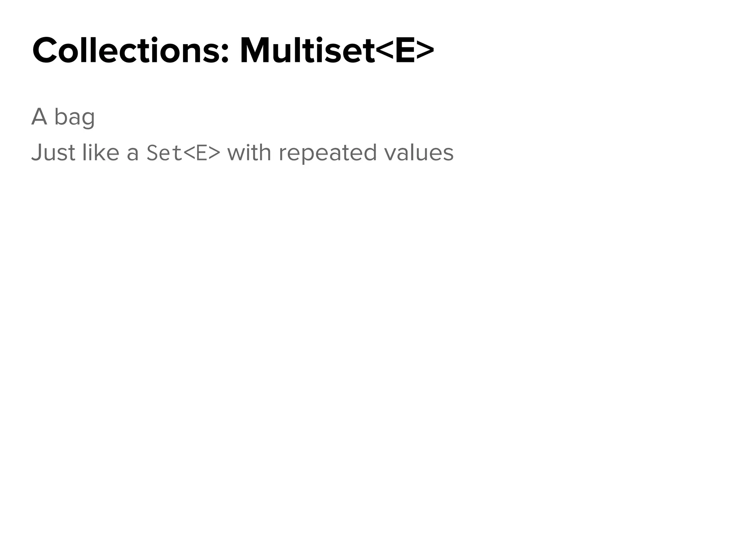
Task: Click the word "with" in the body text
Action: 249,152
